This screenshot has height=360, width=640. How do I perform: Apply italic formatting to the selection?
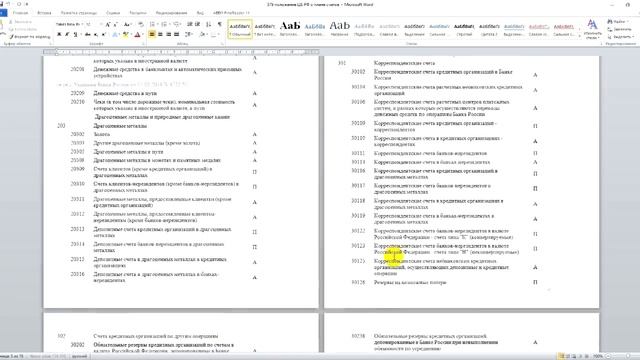[67, 35]
